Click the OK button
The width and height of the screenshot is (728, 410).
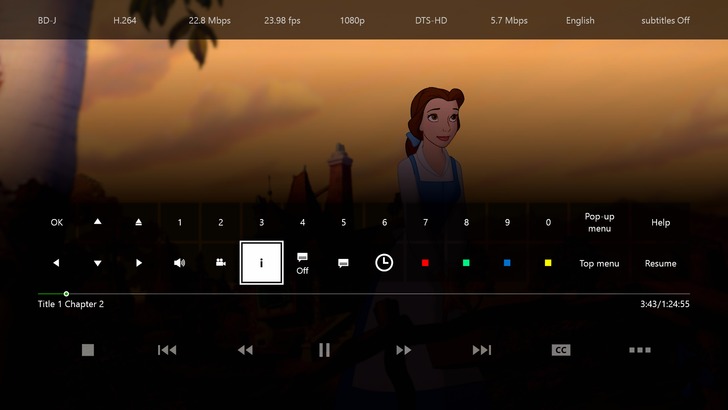[57, 222]
